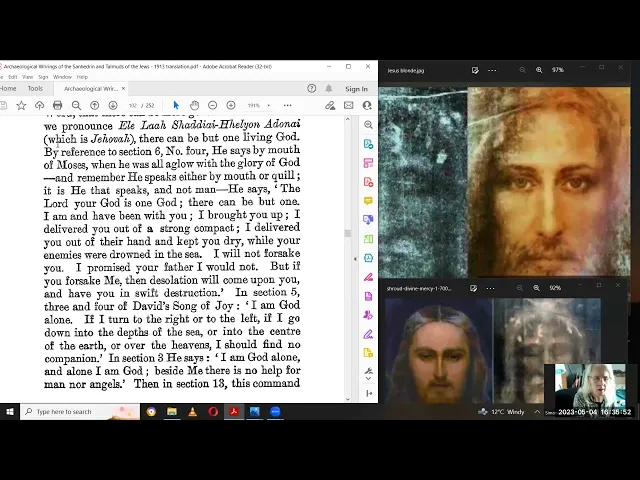
Task: Open the Organize Pages tool in right pane
Action: pyautogui.click(x=368, y=239)
